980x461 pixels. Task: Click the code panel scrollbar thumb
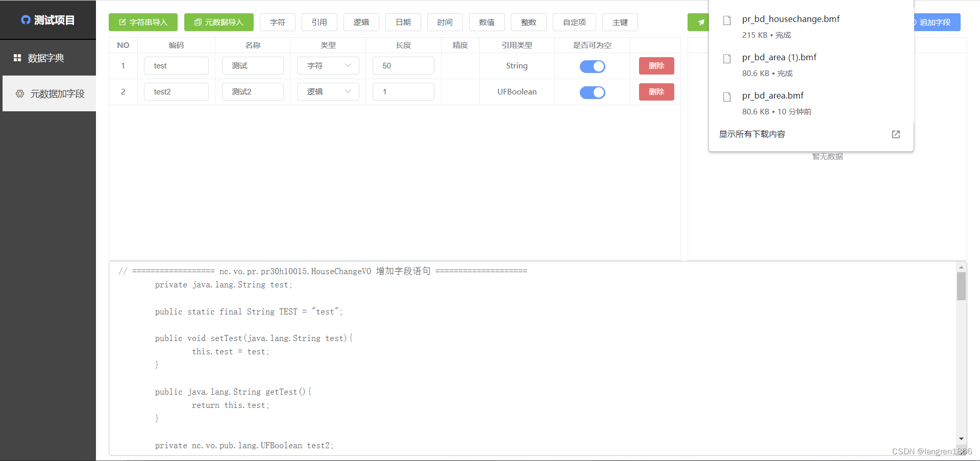pyautogui.click(x=961, y=286)
